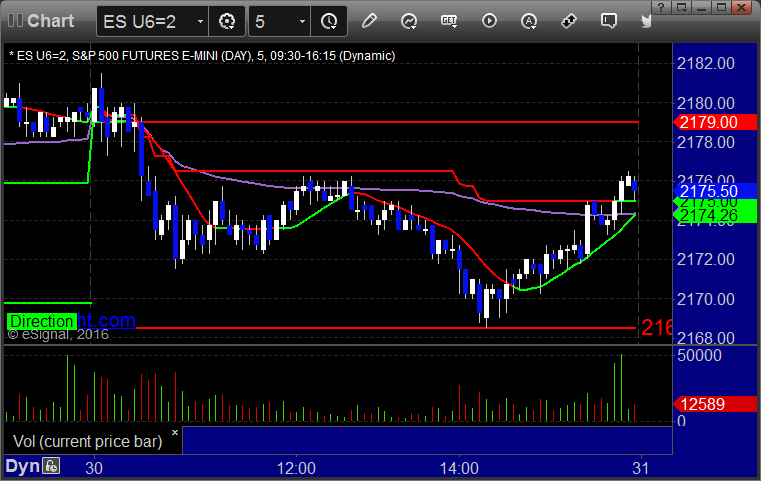Maximize the chart window
Screen dimensions: 761x481
(721, 7)
